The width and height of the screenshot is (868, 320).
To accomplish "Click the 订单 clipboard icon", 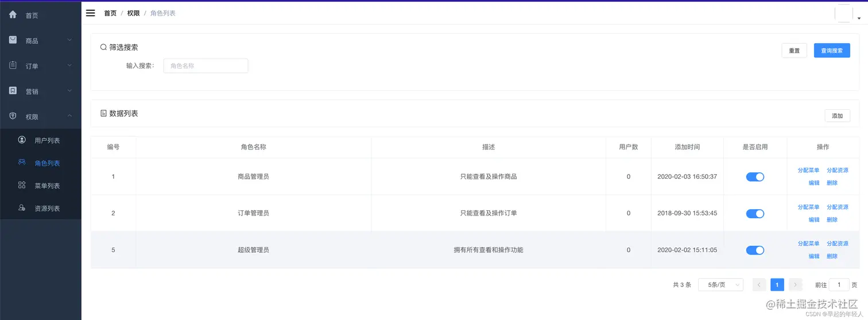I will [x=13, y=65].
